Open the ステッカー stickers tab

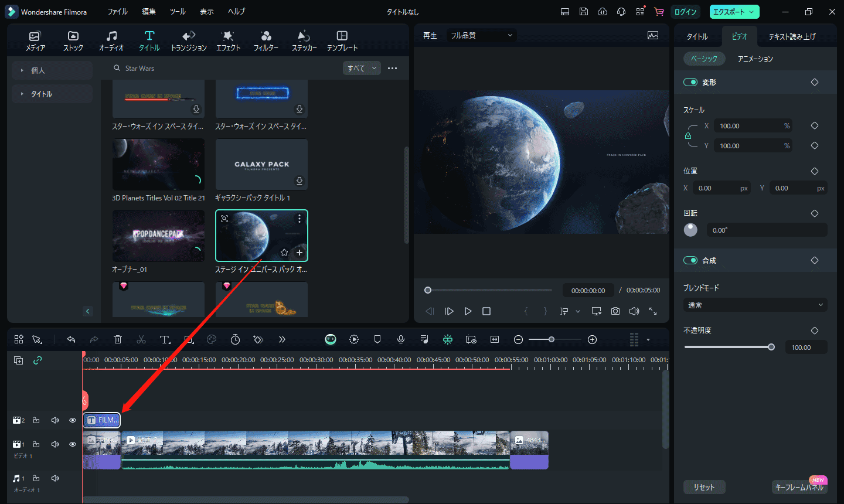(x=304, y=41)
